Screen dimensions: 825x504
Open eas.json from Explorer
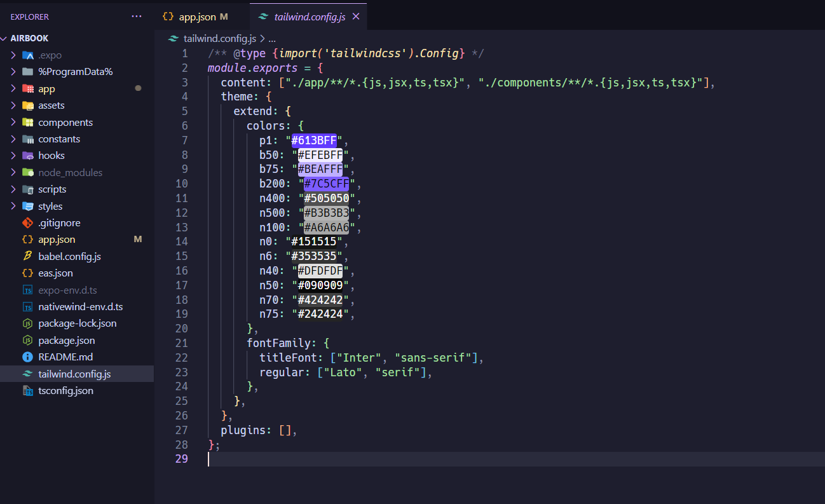(x=55, y=273)
